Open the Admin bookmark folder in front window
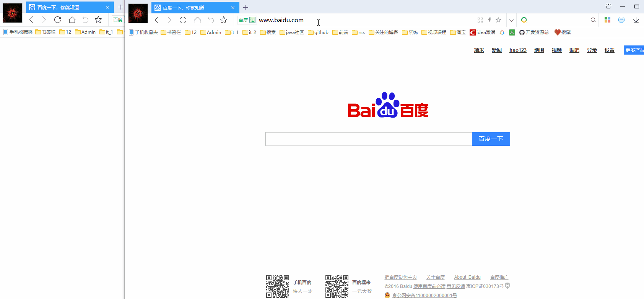The width and height of the screenshot is (644, 299). click(x=211, y=32)
